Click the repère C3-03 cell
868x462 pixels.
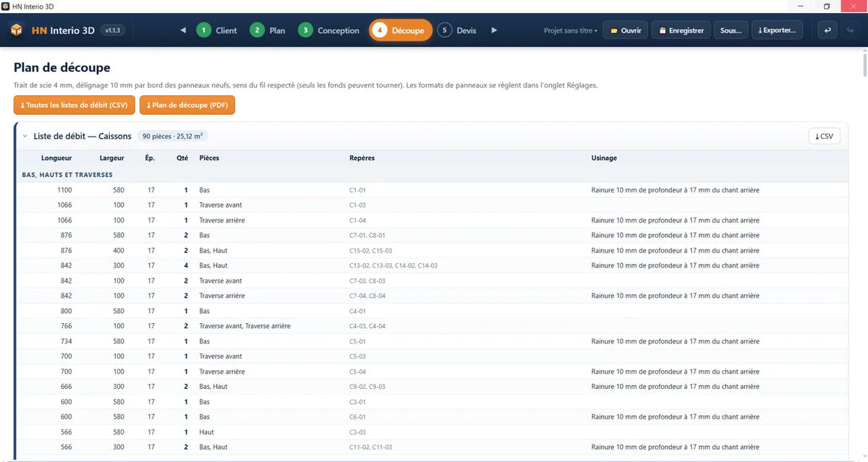point(357,432)
